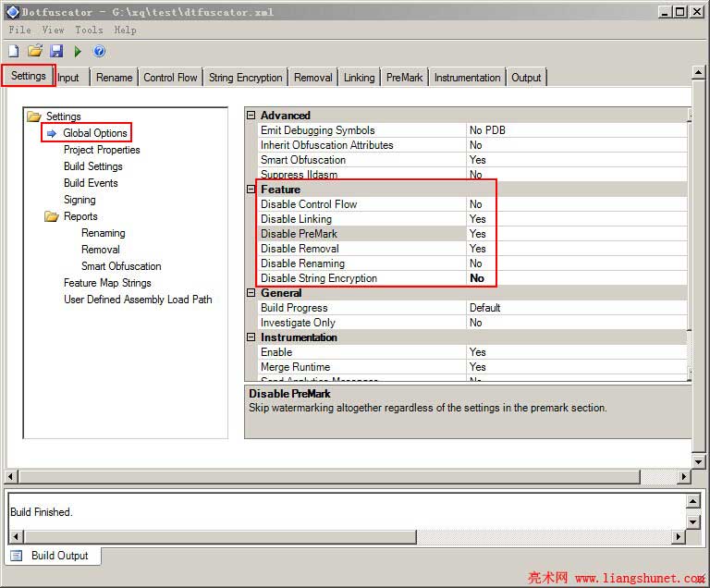
Task: Switch to the Removal tab
Action: click(312, 78)
